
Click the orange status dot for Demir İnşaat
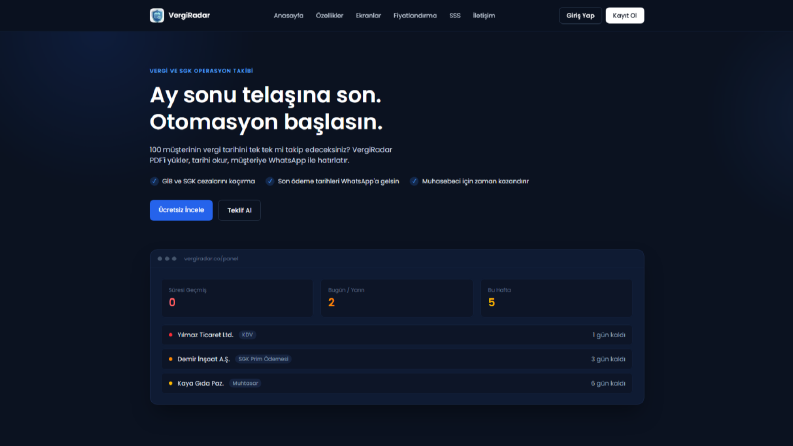(170, 359)
